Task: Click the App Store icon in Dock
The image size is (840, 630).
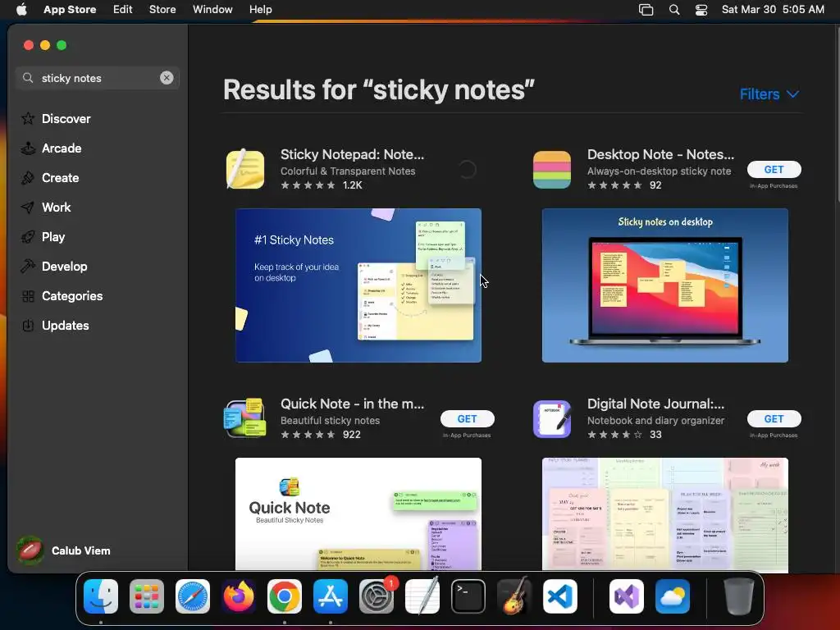Action: click(331, 596)
